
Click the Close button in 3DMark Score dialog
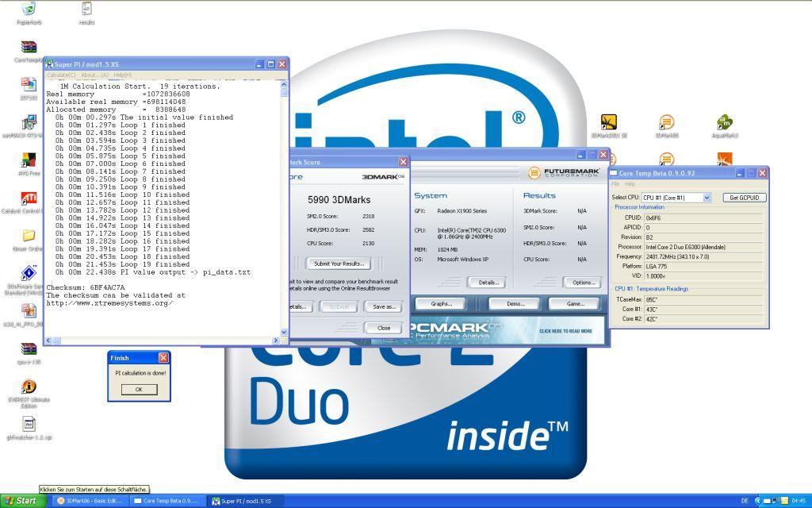click(384, 328)
